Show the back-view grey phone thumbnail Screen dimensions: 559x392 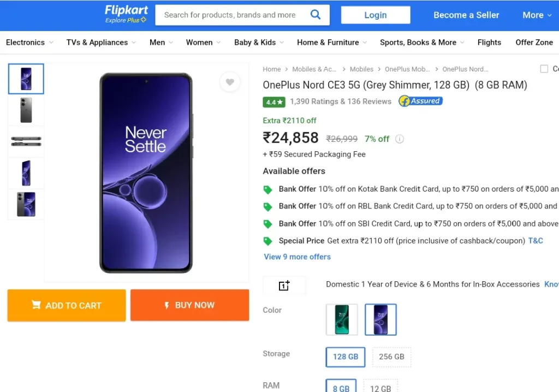tap(26, 110)
